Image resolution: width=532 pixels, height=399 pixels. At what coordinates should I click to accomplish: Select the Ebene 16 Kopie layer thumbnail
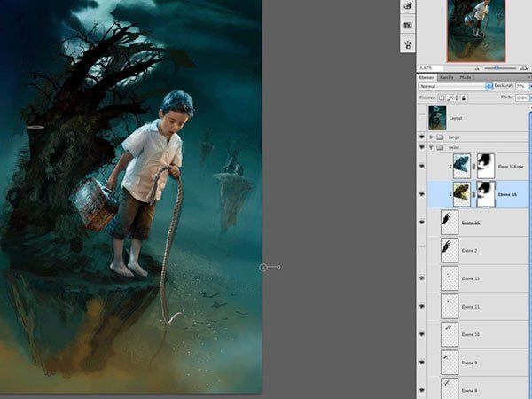pyautogui.click(x=462, y=167)
